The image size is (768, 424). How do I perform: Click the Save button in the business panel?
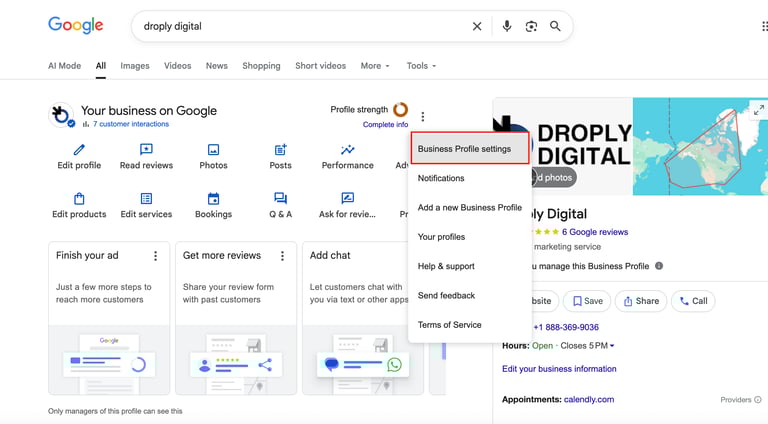(587, 301)
